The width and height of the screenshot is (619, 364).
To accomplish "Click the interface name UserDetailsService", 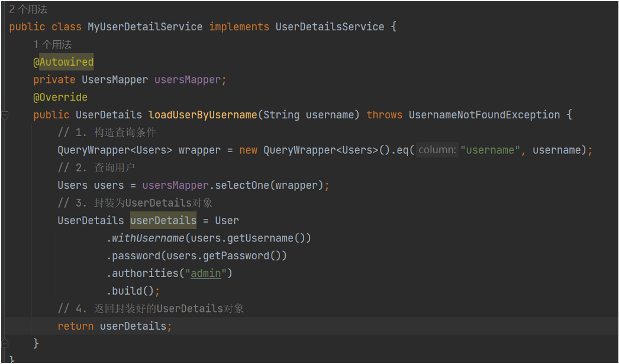I will tap(330, 27).
